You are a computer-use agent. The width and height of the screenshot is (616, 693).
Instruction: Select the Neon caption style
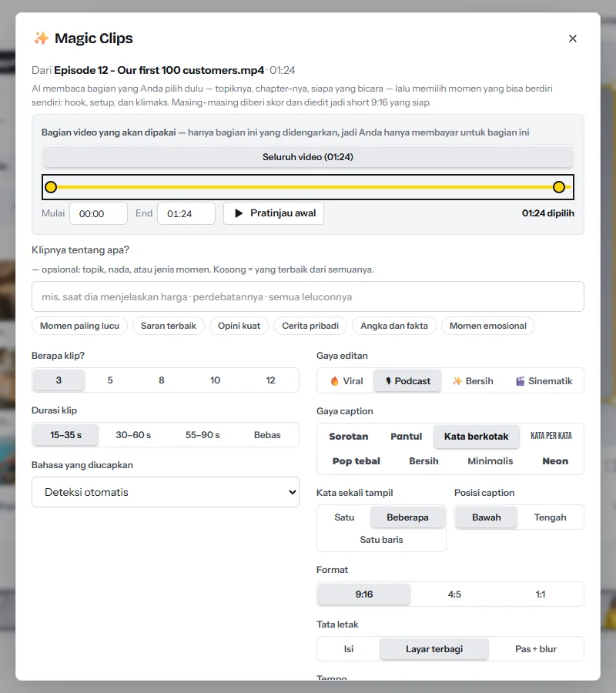pos(555,461)
